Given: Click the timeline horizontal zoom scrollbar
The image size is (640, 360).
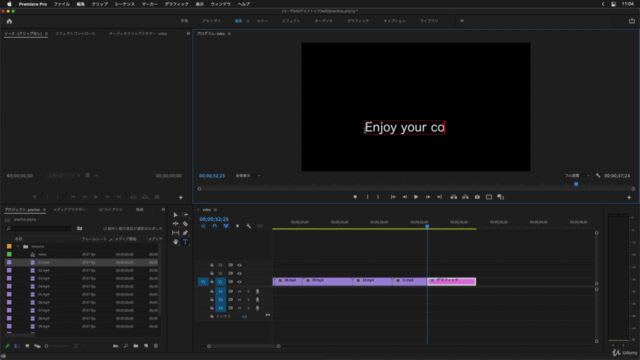Looking at the screenshot, I should (x=244, y=346).
